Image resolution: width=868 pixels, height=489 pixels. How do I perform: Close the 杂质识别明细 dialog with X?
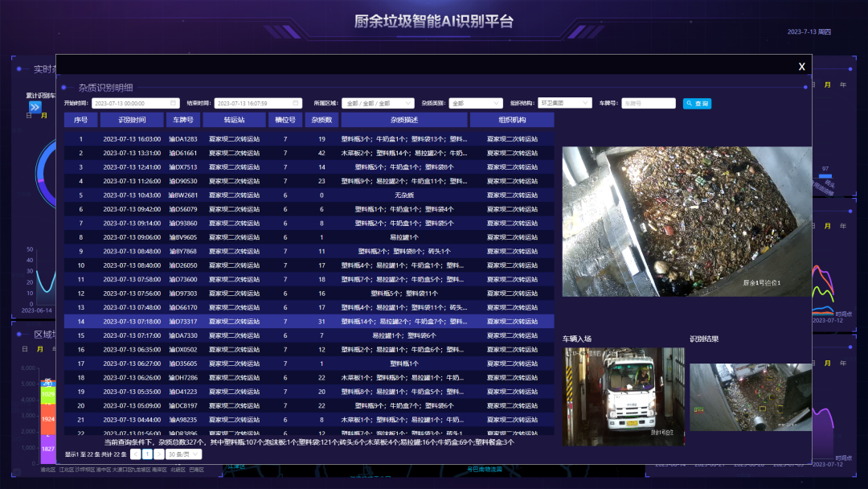801,67
